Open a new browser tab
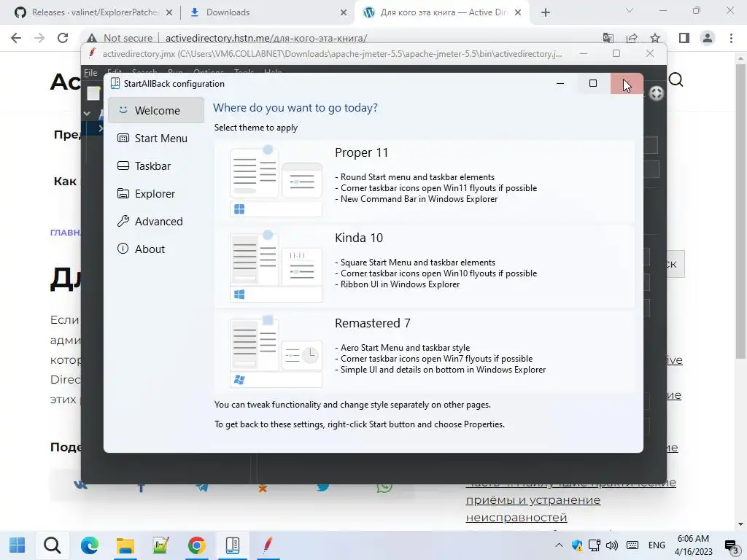Screen dimensions: 747x560 (546, 12)
